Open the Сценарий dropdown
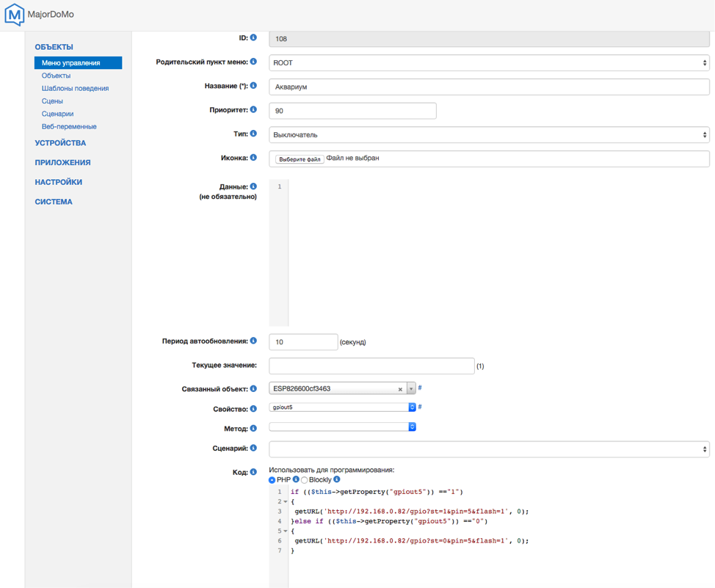The height and width of the screenshot is (588, 715). 489,449
